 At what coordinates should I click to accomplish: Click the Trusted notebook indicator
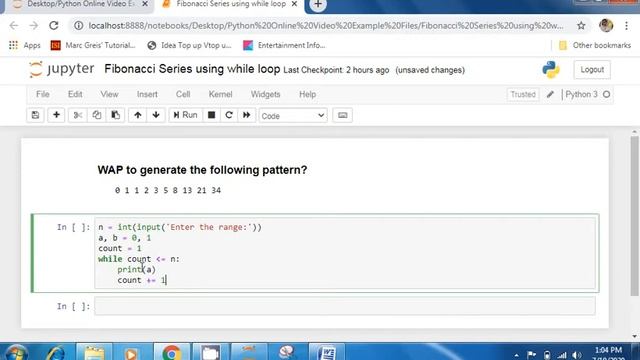[523, 94]
